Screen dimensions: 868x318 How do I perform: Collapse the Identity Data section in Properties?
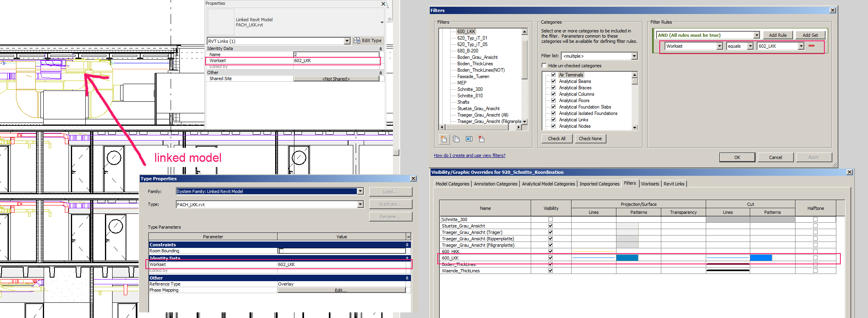click(x=381, y=49)
